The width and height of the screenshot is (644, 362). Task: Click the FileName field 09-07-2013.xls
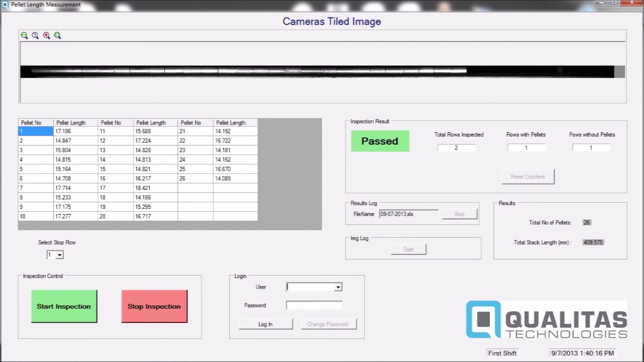409,214
